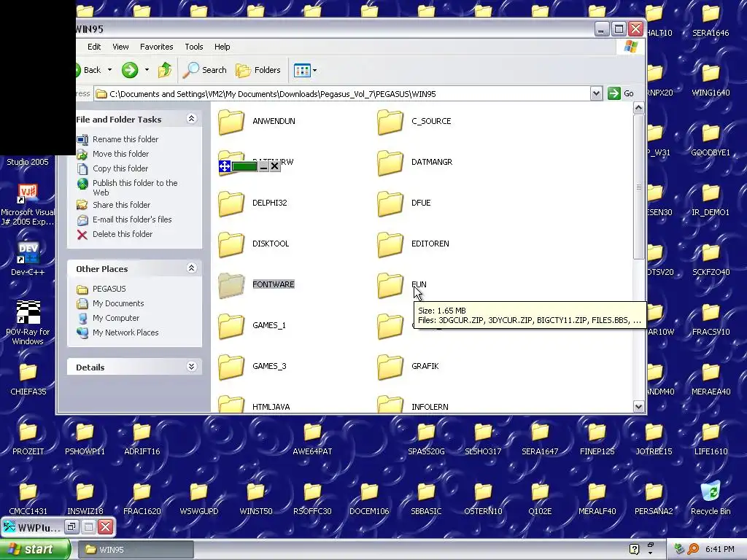This screenshot has height=560, width=747.
Task: Expand the Details panel
Action: 192,367
